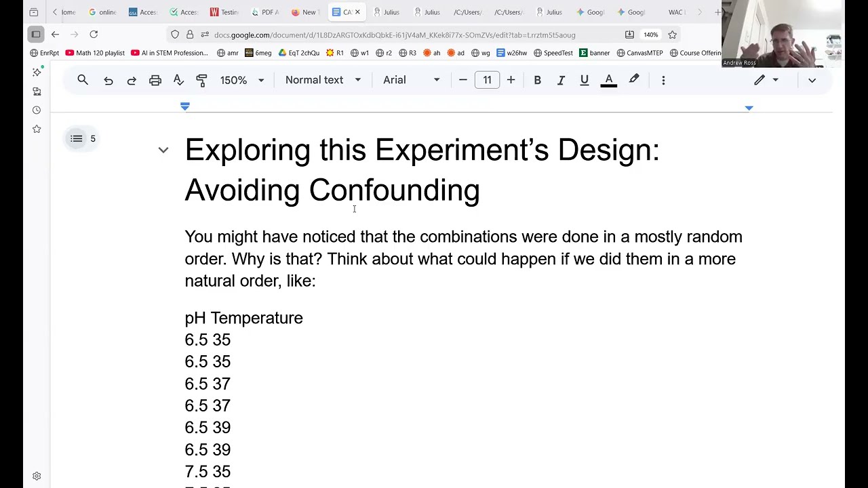Toggle underline formatting

pyautogui.click(x=584, y=80)
